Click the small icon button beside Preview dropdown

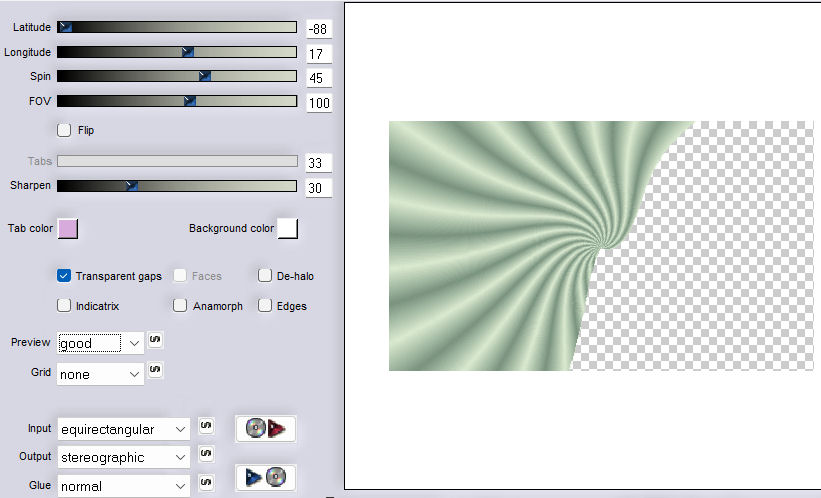pos(155,340)
